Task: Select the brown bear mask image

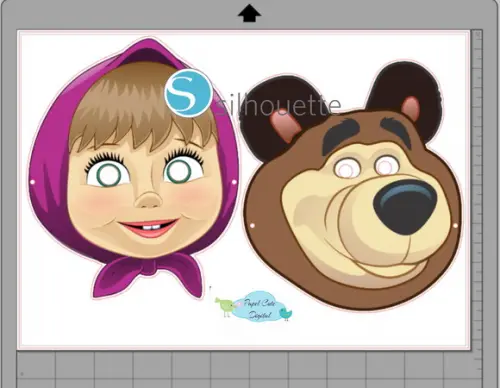Action: [x=352, y=187]
